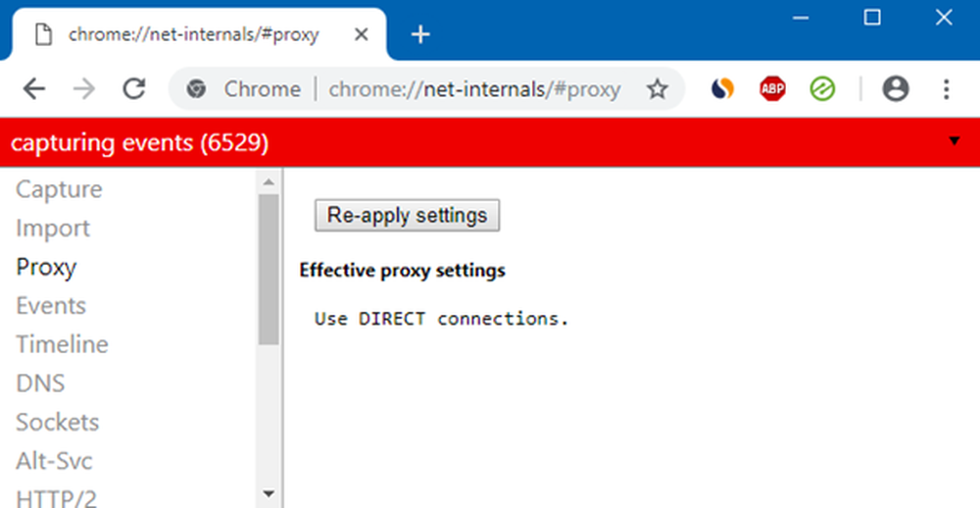The height and width of the screenshot is (508, 980).
Task: Click the reload page icon
Action: (x=134, y=89)
